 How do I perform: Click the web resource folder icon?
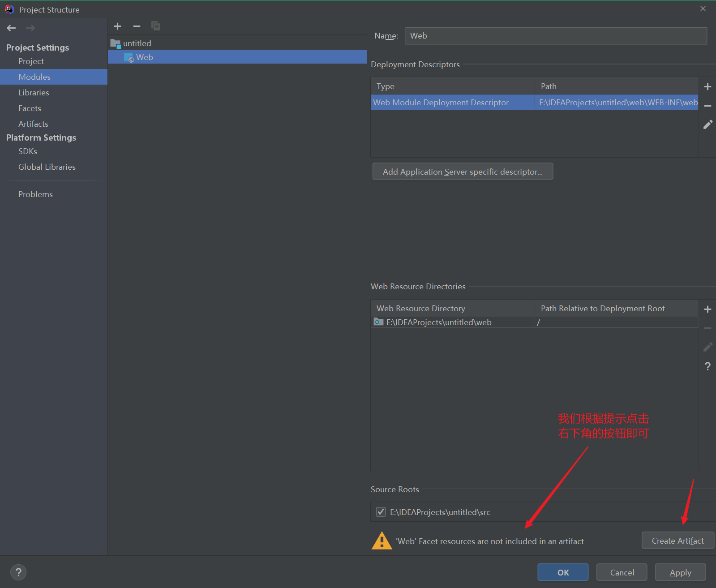tap(379, 322)
